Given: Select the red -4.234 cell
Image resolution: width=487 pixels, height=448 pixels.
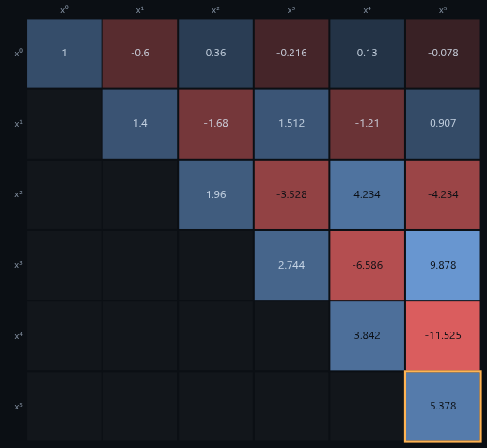Looking at the screenshot, I should (443, 194).
